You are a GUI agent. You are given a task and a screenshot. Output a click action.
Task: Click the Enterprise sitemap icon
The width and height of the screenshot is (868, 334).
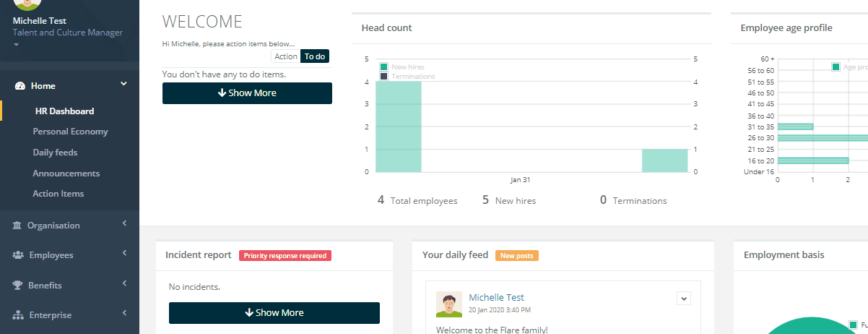tap(18, 315)
